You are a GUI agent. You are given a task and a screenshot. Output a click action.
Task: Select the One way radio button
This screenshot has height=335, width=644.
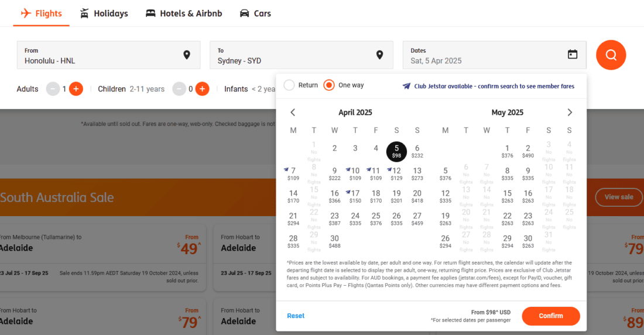click(329, 86)
